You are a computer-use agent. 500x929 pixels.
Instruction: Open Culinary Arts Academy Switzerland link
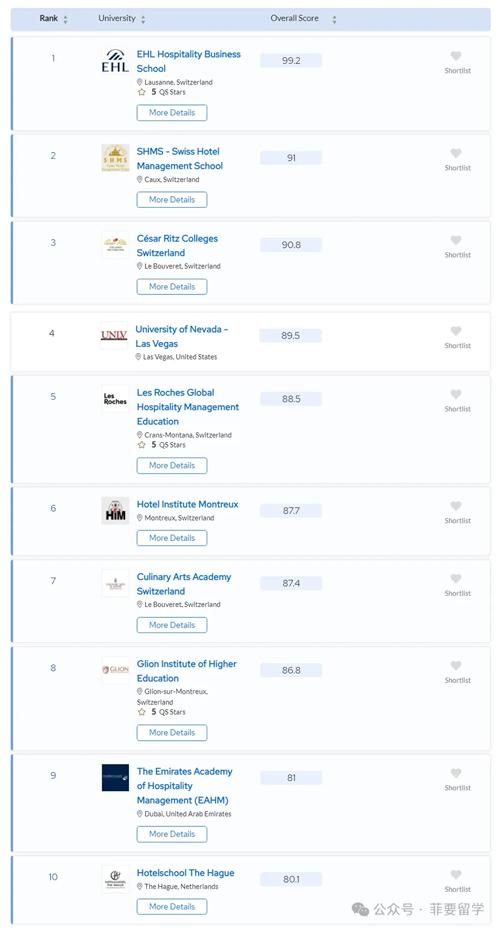pyautogui.click(x=184, y=584)
